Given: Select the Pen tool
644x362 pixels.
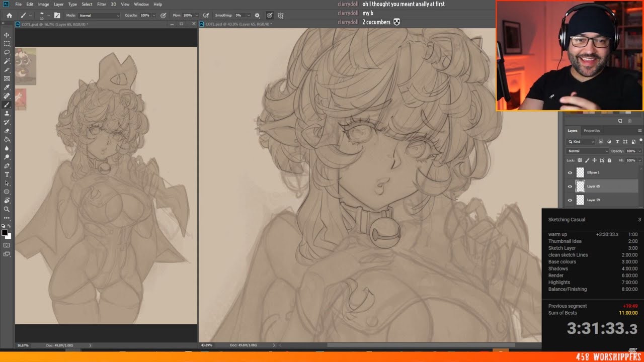Looking at the screenshot, I should tap(7, 166).
